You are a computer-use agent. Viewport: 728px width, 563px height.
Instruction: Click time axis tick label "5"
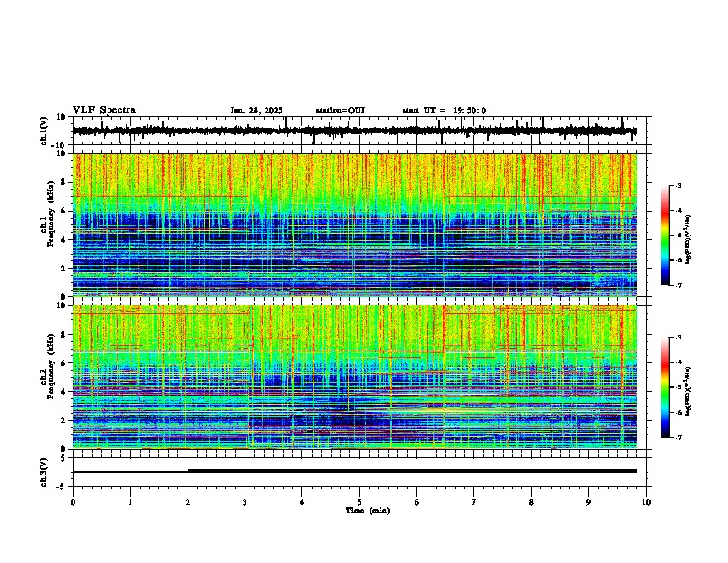tap(359, 502)
